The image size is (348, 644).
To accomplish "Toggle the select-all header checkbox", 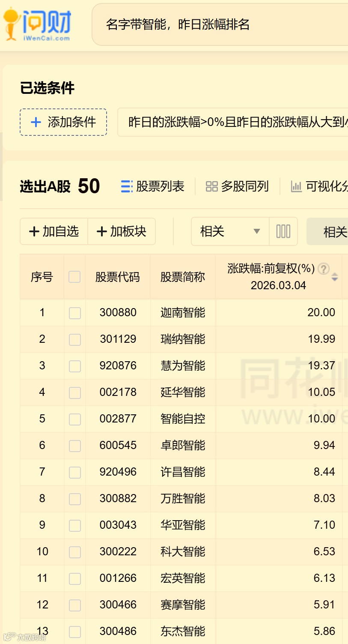I will coord(74,277).
